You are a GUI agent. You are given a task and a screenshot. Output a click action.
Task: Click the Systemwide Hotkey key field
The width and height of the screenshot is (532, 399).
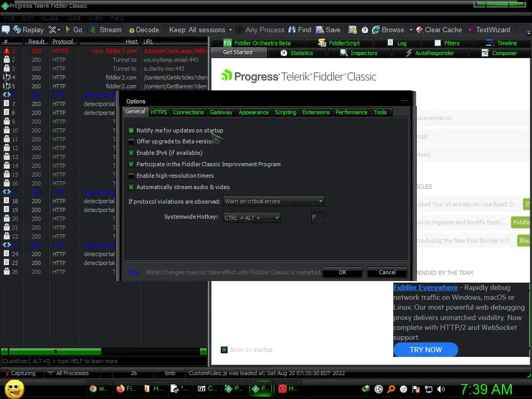[x=317, y=218]
